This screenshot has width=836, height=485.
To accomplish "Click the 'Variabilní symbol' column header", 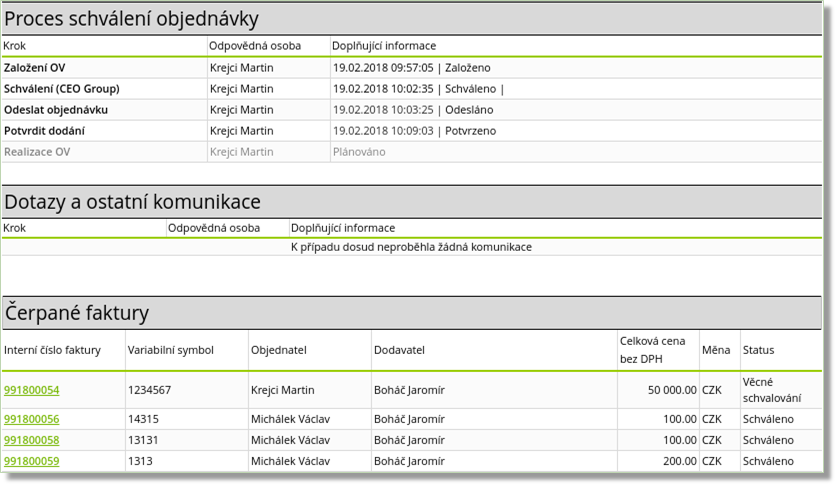I will (171, 350).
